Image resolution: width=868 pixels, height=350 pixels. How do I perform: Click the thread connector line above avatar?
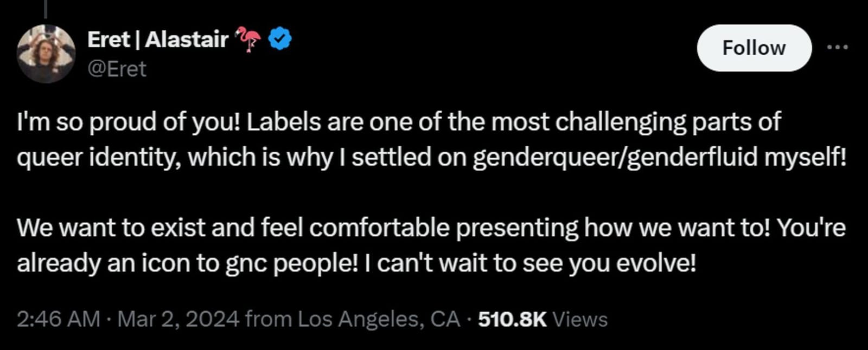pos(46,9)
